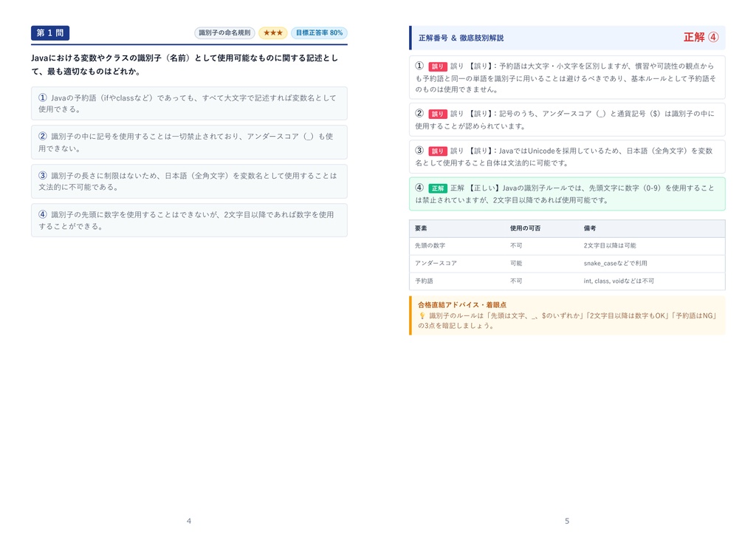Click the 合格直結アドバイス・着眼点 heading

(462, 305)
